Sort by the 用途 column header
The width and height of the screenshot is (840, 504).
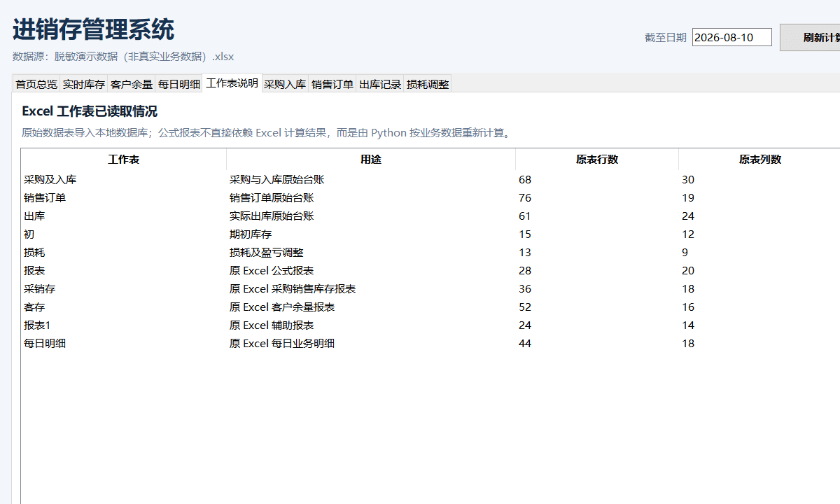[x=371, y=159]
